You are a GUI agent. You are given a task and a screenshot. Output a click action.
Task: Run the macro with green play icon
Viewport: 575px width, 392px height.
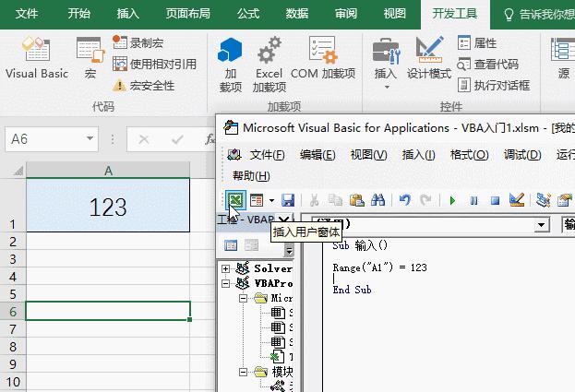click(452, 200)
